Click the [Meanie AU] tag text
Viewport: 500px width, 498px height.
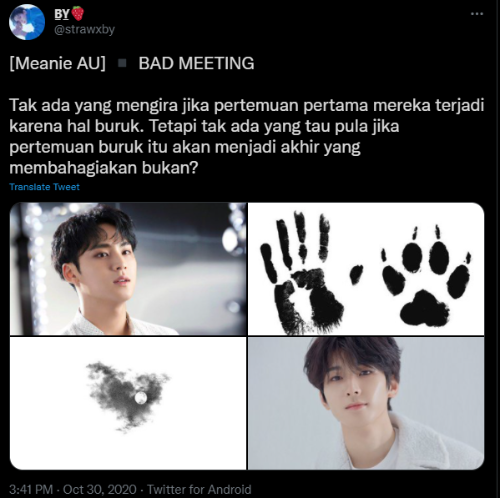[x=58, y=63]
